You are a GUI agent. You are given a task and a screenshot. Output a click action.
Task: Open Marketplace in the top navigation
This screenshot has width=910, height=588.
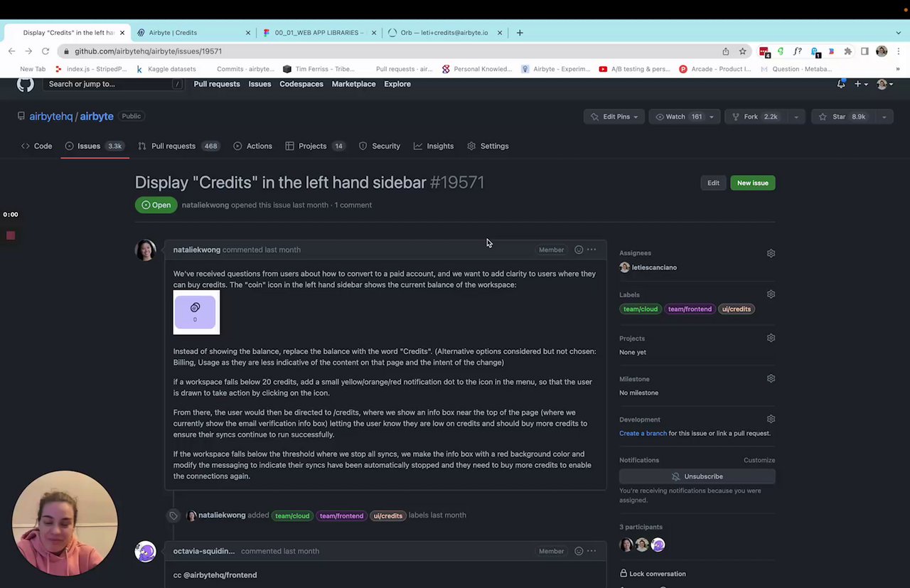[x=353, y=84]
